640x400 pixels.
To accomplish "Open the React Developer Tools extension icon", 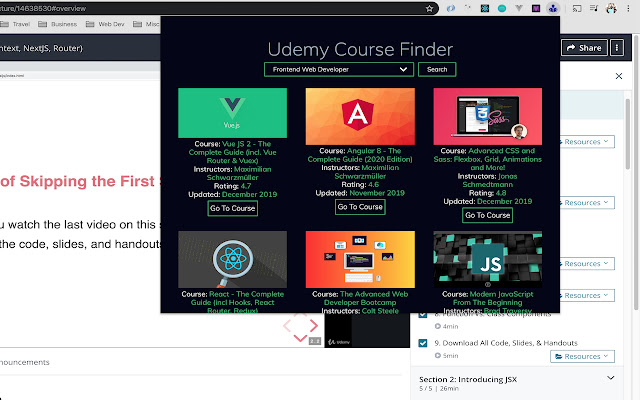I will tap(485, 8).
